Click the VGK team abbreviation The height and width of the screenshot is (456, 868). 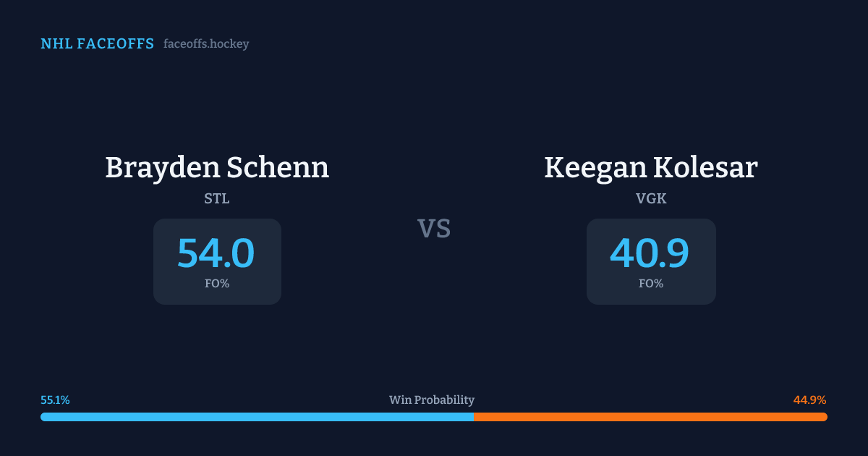(x=651, y=198)
